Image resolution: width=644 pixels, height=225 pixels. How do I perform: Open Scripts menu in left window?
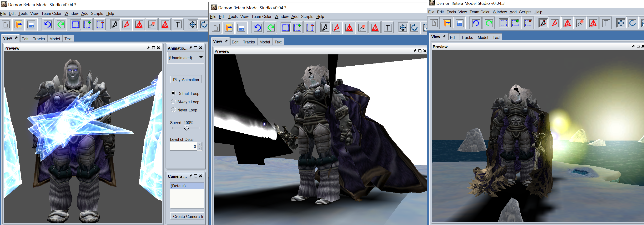(x=97, y=13)
